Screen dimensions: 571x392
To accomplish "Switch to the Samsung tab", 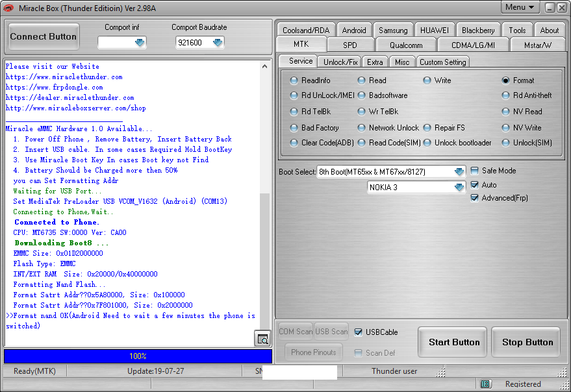I will (393, 31).
